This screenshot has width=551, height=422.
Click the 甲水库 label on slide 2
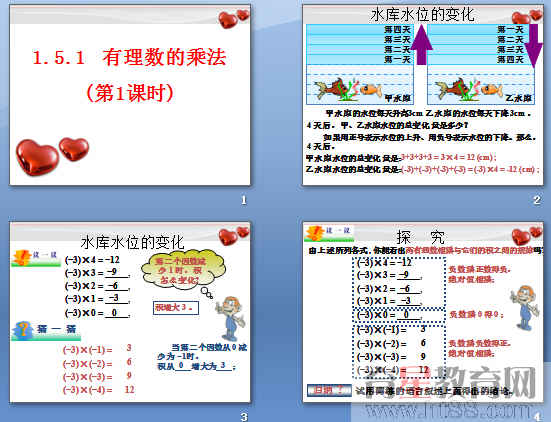coord(397,98)
